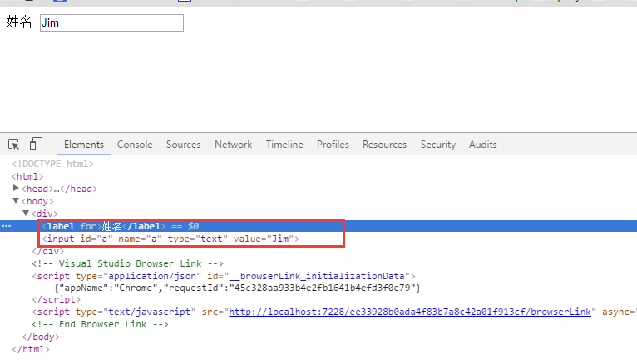This screenshot has width=637, height=364.
Task: Open the three-dots menu beside label row
Action: coord(6,226)
